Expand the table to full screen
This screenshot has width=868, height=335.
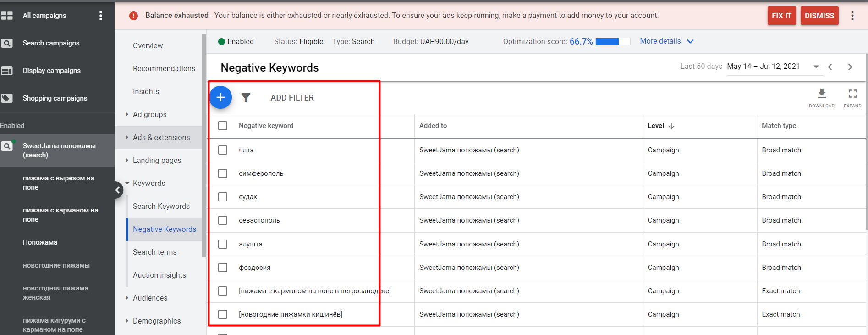pos(852,97)
